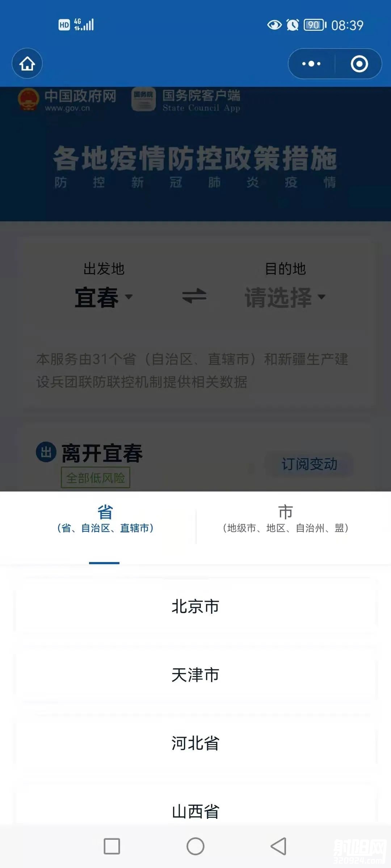
Task: Close mini program via circle target icon
Action: pyautogui.click(x=359, y=64)
